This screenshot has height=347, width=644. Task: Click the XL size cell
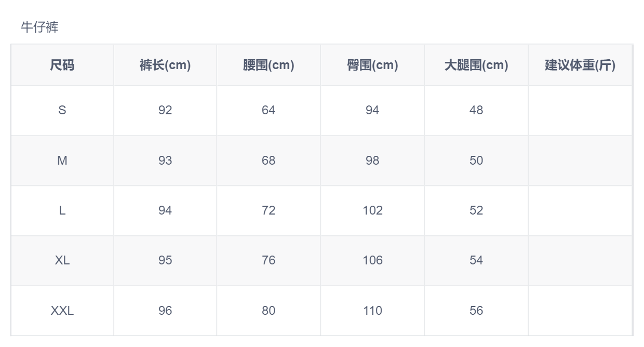point(62,260)
